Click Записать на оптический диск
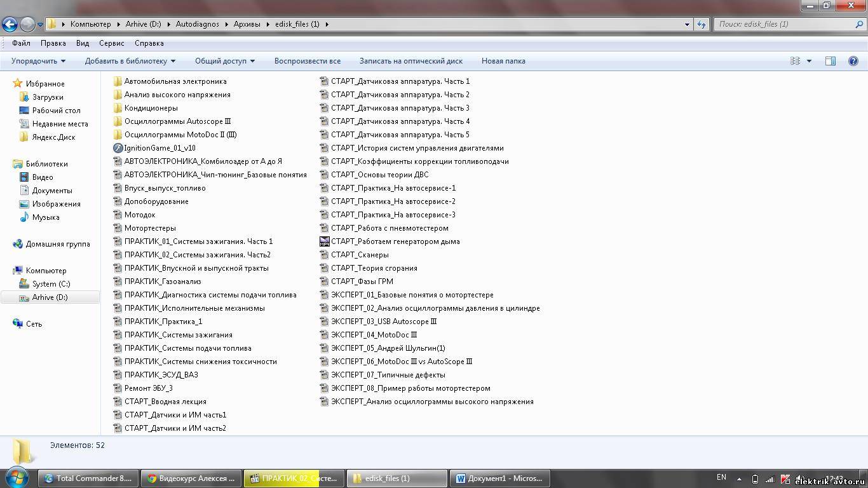 [x=411, y=61]
